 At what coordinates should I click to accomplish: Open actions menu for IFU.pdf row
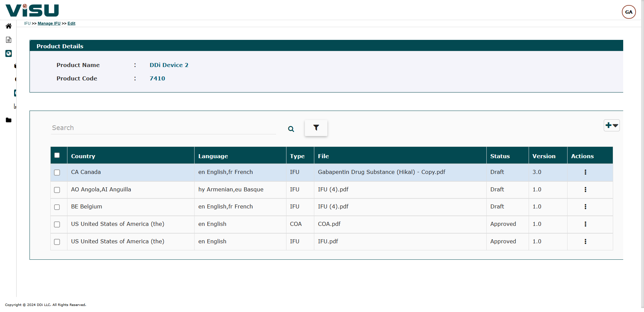(x=585, y=241)
